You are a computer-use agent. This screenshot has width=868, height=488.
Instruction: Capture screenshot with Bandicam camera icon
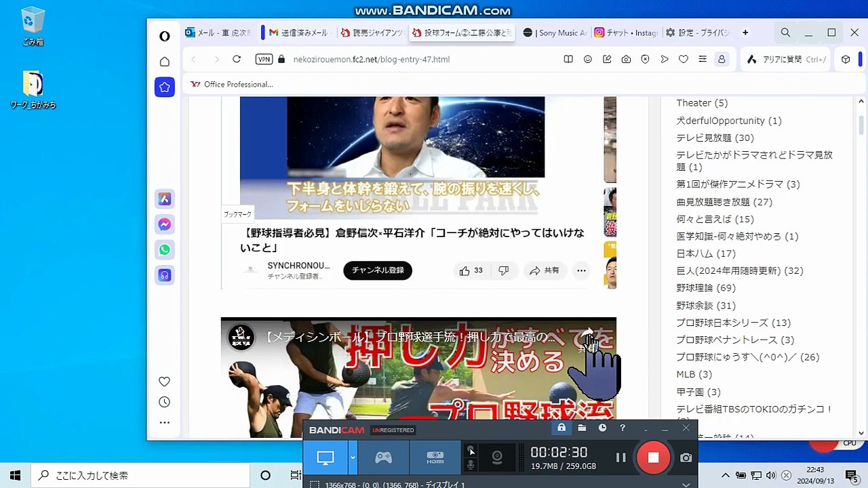point(686,458)
